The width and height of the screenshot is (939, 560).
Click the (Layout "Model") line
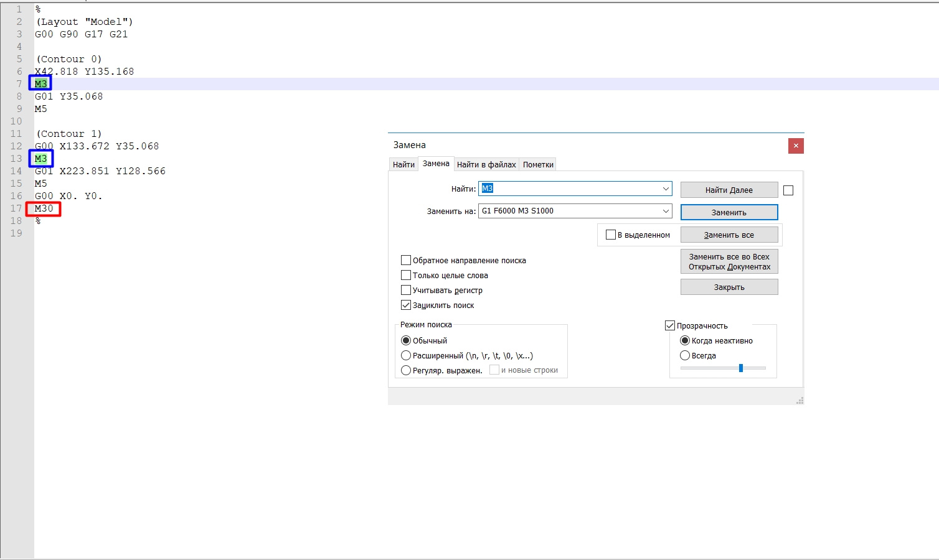84,21
